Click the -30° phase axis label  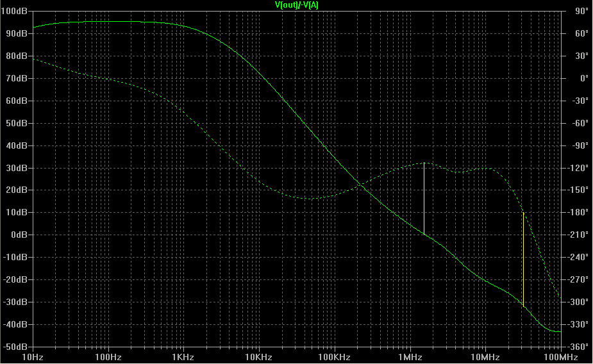click(579, 101)
